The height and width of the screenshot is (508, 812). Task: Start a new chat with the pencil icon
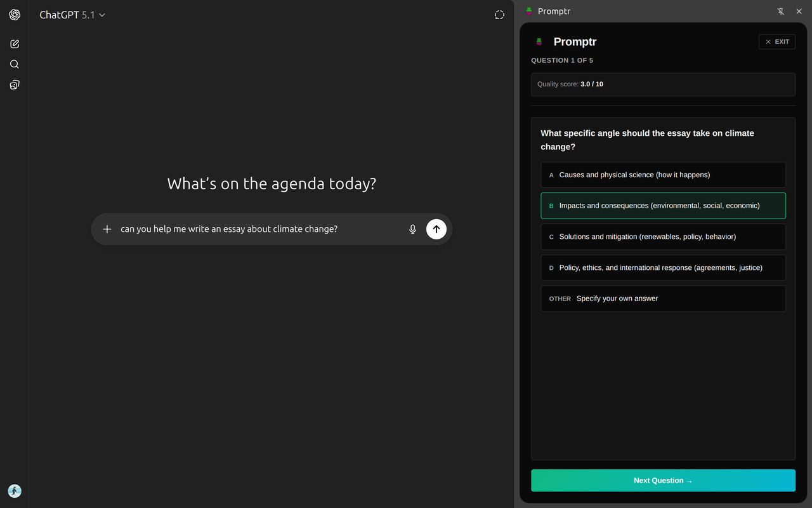pyautogui.click(x=15, y=44)
